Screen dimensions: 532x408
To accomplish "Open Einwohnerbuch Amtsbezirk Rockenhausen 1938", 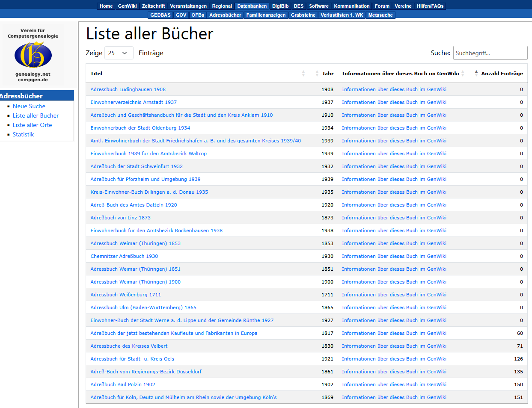I will 156,231.
